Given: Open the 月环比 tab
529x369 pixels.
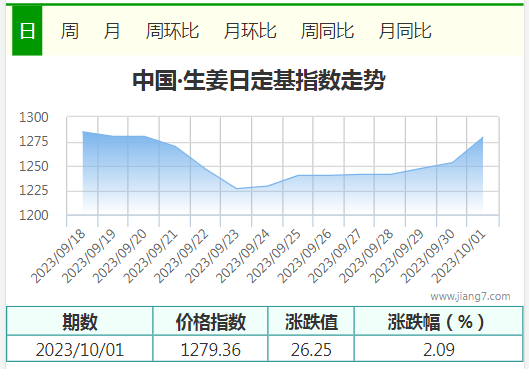Looking at the screenshot, I should [250, 31].
